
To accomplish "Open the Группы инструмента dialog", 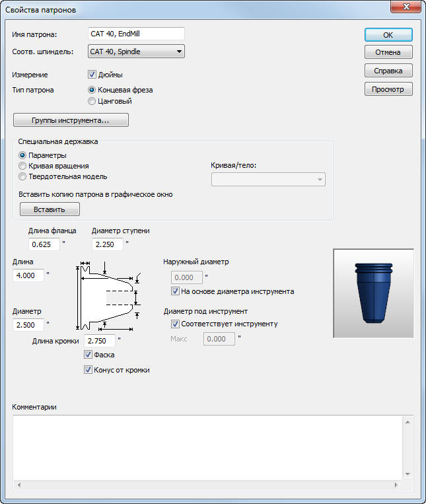I will [71, 120].
